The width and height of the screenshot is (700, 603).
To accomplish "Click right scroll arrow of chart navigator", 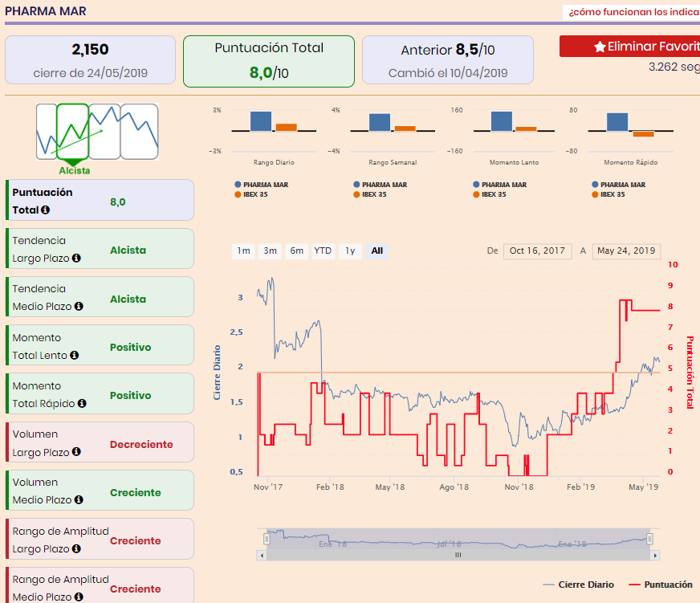I will point(655,556).
